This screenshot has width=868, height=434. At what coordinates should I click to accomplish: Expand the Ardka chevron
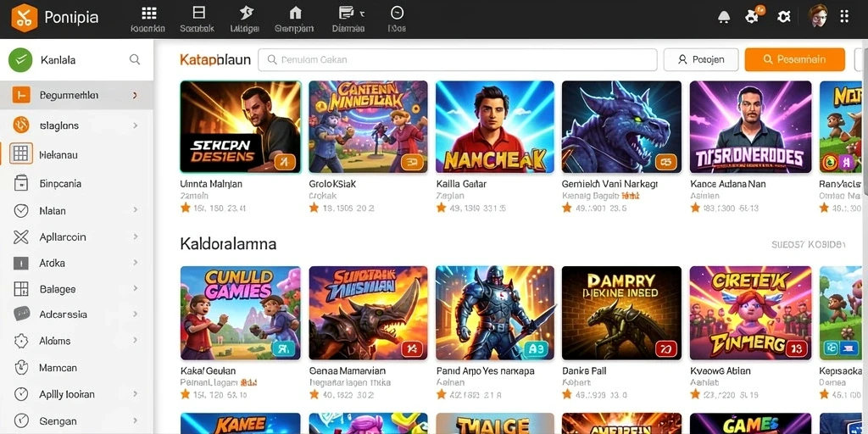pos(135,263)
